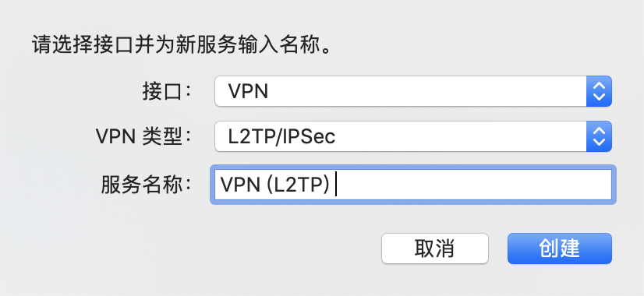Click the 服务名称: label
Screen dimensions: 644x296
click(x=147, y=185)
